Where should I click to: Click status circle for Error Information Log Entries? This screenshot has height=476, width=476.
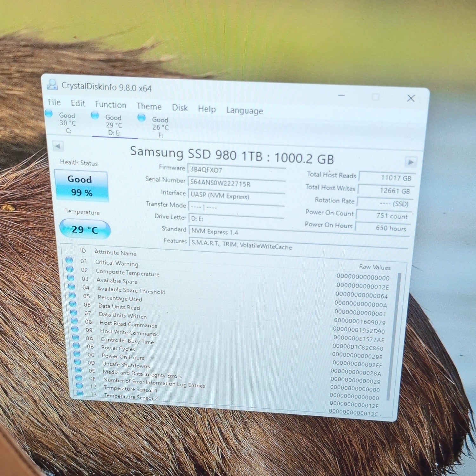79,378
